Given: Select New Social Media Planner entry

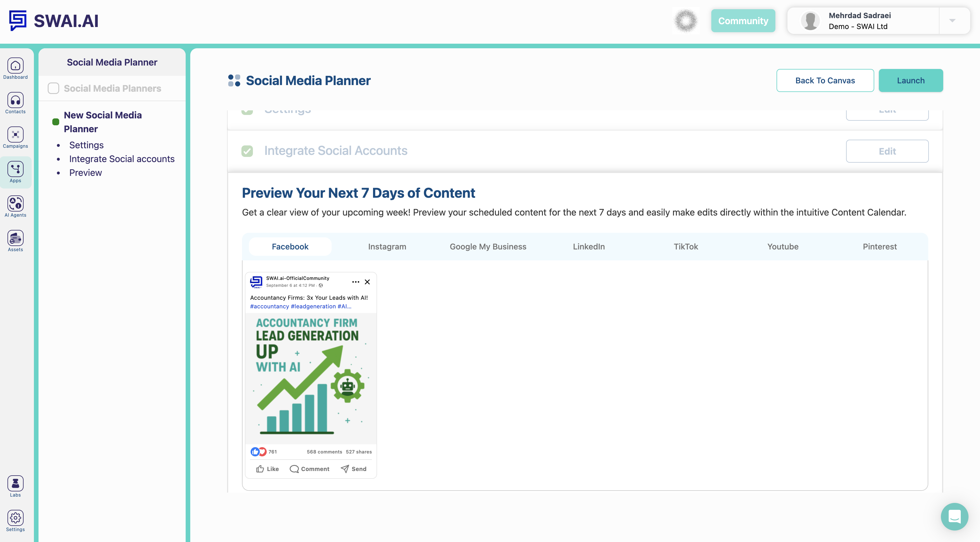Looking at the screenshot, I should click(103, 122).
